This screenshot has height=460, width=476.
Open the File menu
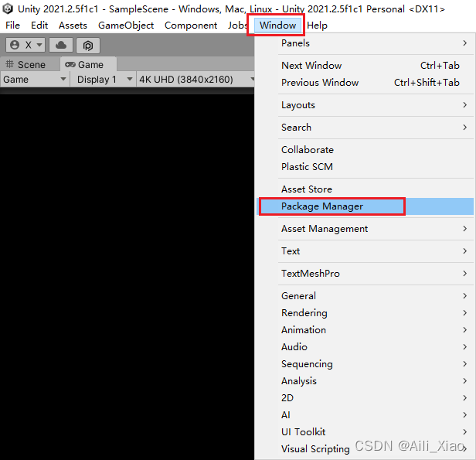pyautogui.click(x=12, y=26)
